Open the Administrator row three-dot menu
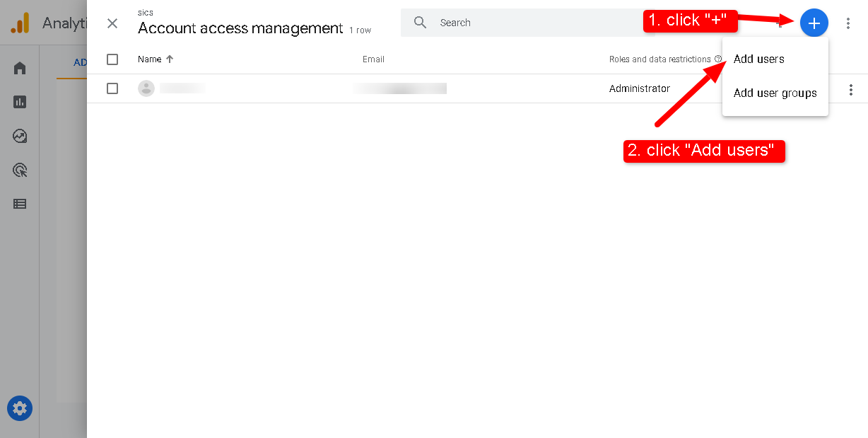This screenshot has height=438, width=868. [851, 90]
